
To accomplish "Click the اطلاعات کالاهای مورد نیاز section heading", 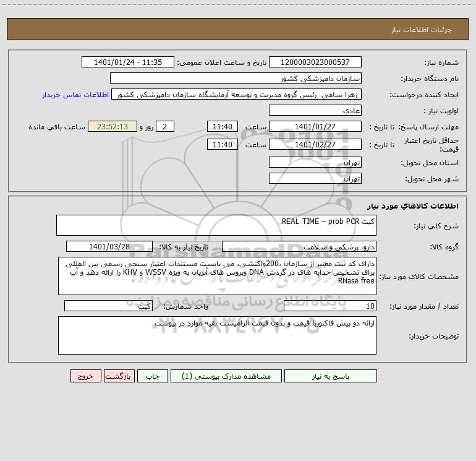I will pos(412,206).
